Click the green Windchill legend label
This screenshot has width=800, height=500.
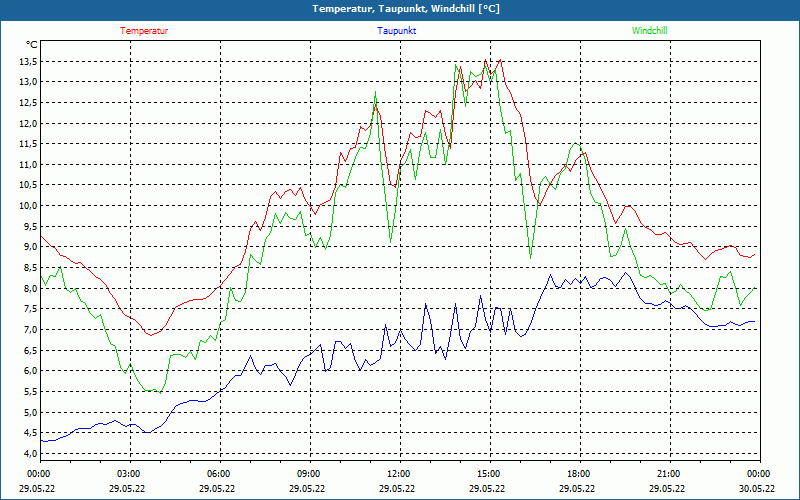650,31
